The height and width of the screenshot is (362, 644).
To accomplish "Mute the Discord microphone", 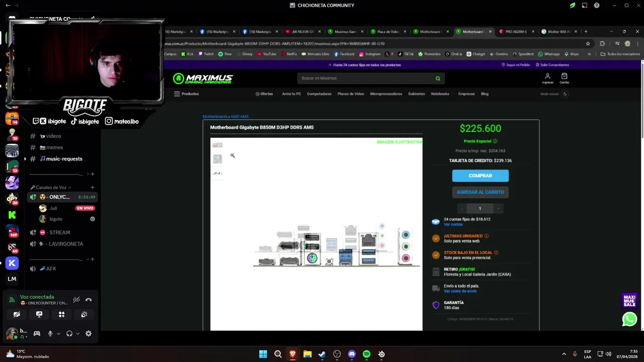I will [x=50, y=333].
